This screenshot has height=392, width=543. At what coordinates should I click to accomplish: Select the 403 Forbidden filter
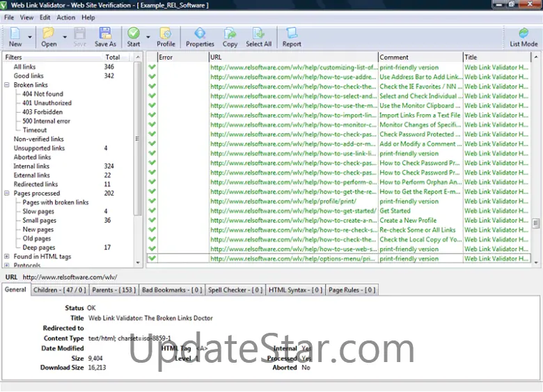click(x=42, y=112)
